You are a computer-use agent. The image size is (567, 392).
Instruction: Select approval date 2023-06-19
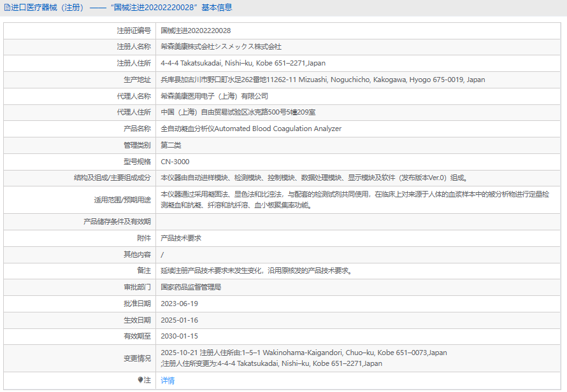pyautogui.click(x=180, y=304)
